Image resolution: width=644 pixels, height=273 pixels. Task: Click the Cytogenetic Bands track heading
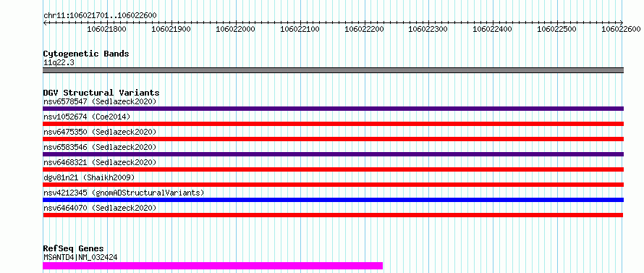(86, 54)
